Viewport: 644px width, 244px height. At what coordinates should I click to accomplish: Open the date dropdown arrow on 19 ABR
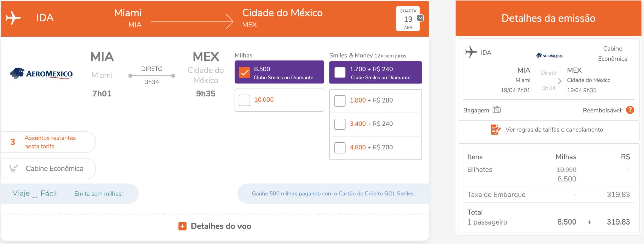click(x=420, y=18)
